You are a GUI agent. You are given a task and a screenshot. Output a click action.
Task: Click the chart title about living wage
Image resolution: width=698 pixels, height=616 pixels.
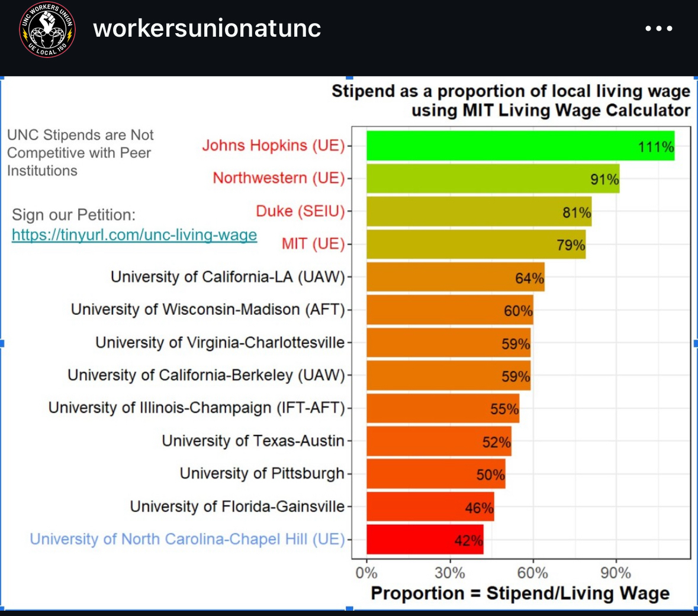[x=511, y=101]
